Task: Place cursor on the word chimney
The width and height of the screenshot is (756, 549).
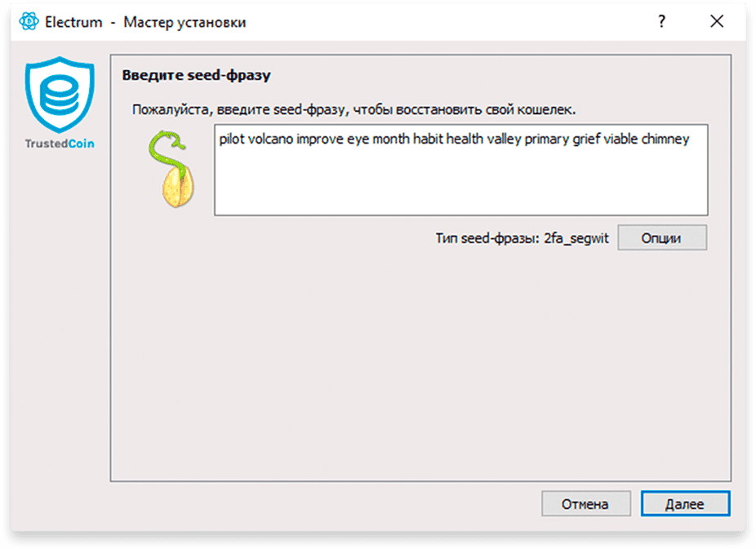Action: (x=665, y=139)
